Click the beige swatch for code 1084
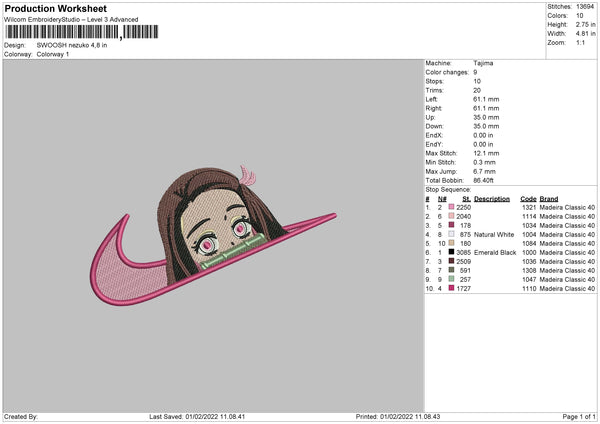Screen dimensions: 600x424 (x=451, y=243)
